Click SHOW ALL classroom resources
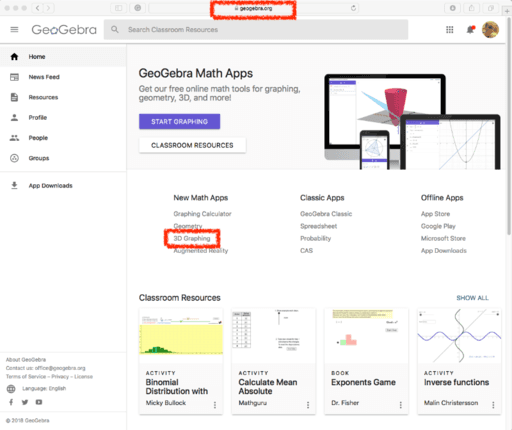Viewport: 512px width, 430px height. (x=472, y=298)
